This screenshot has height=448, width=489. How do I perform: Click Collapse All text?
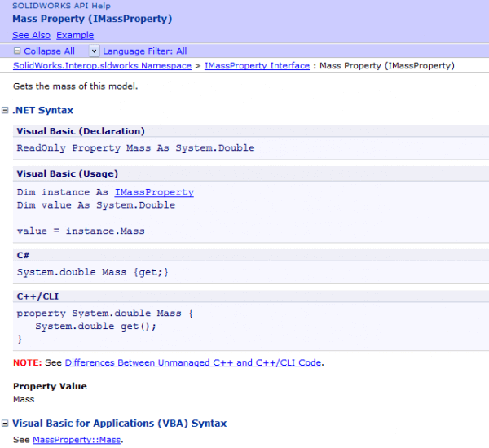point(49,51)
